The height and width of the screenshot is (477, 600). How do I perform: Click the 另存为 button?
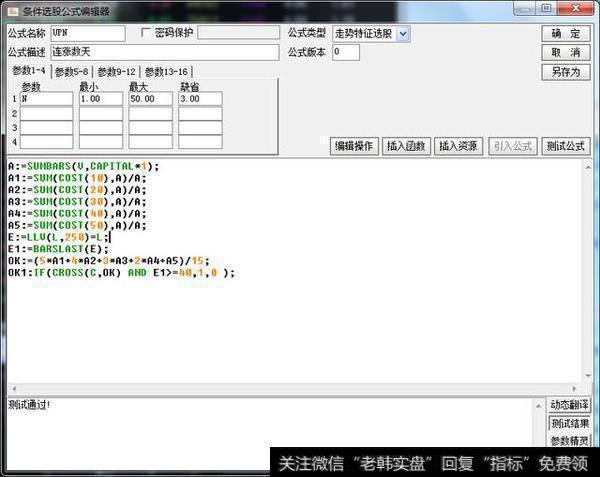click(x=566, y=72)
